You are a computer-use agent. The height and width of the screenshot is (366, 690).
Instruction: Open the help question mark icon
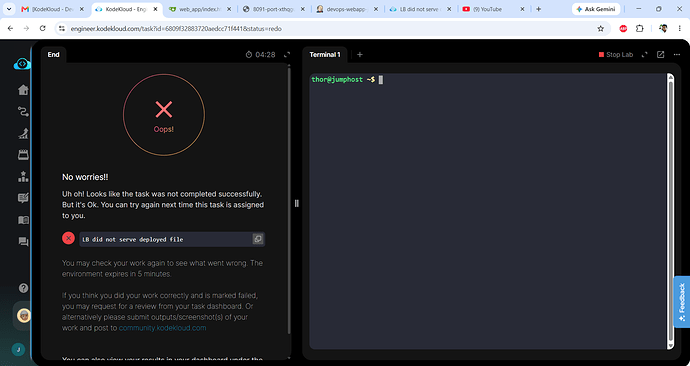coord(23,288)
